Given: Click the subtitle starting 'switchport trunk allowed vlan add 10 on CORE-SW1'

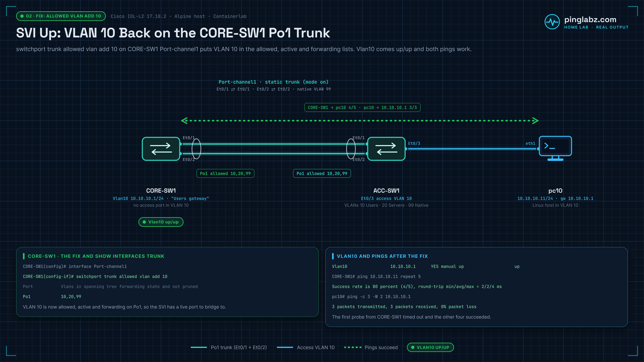Looking at the screenshot, I should coord(244,49).
